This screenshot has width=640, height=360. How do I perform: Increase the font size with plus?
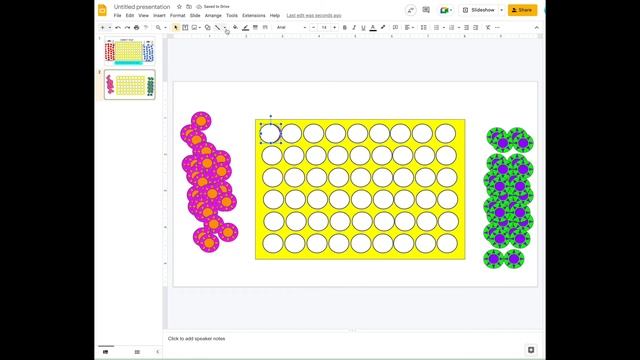coord(334,27)
